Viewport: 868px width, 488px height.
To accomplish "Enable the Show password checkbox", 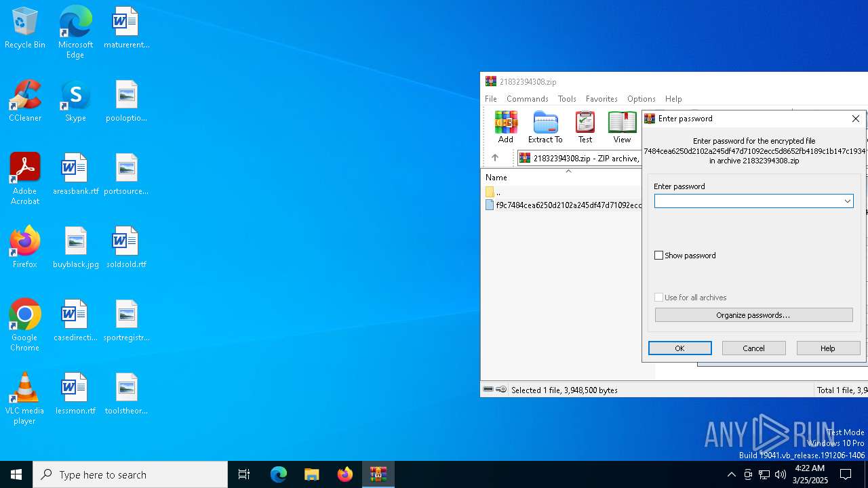I will click(658, 256).
